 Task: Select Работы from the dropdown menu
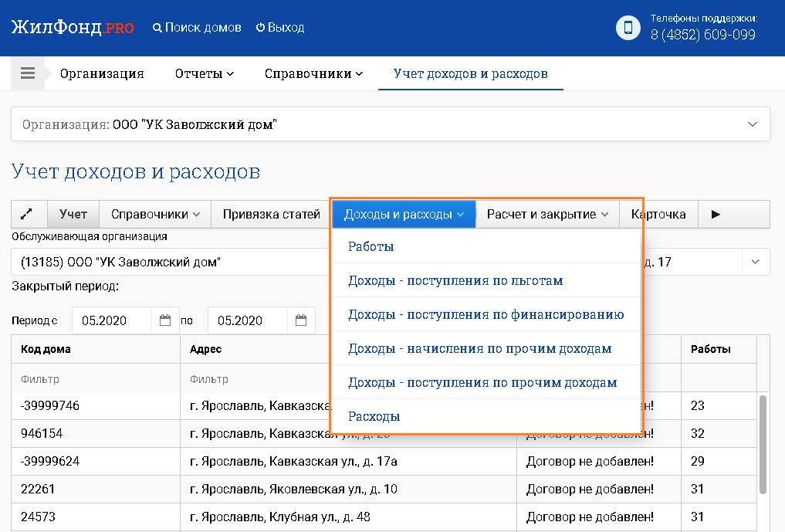point(371,246)
